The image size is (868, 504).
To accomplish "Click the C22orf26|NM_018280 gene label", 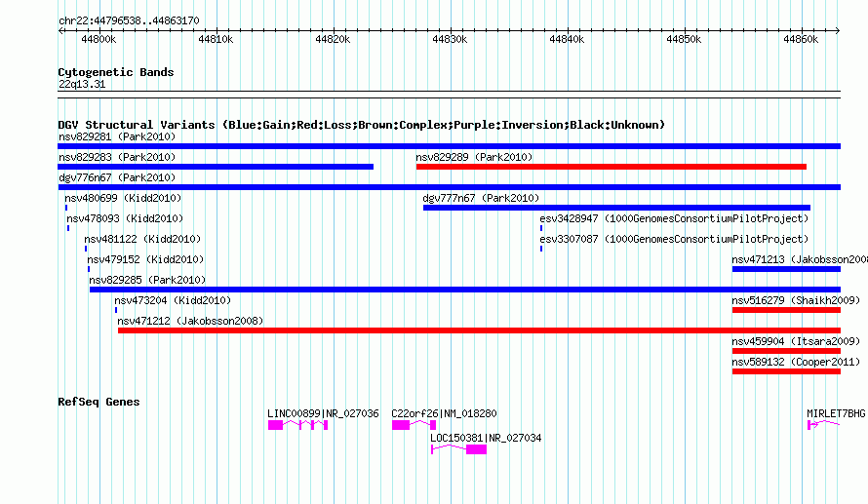I will click(444, 413).
